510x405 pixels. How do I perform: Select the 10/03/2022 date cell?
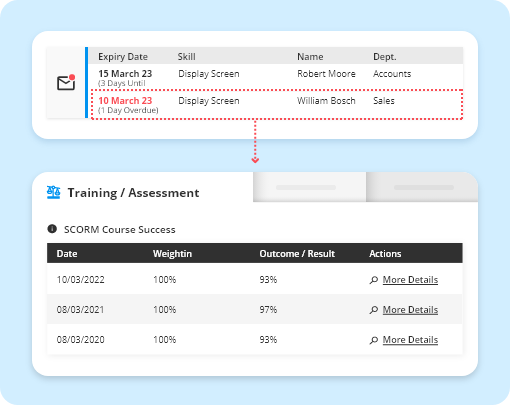point(80,279)
